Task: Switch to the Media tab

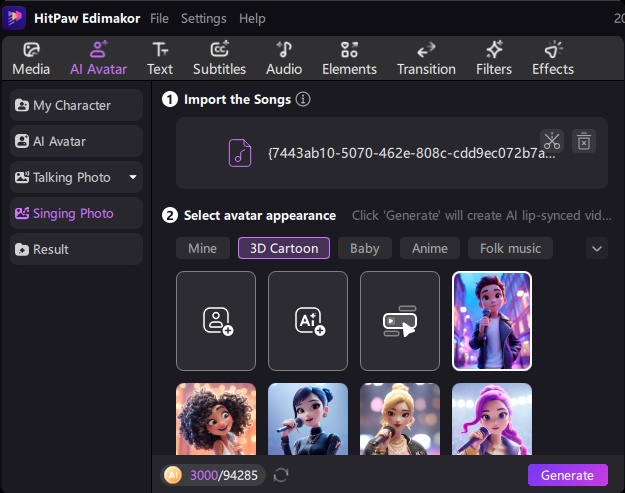Action: click(x=31, y=59)
